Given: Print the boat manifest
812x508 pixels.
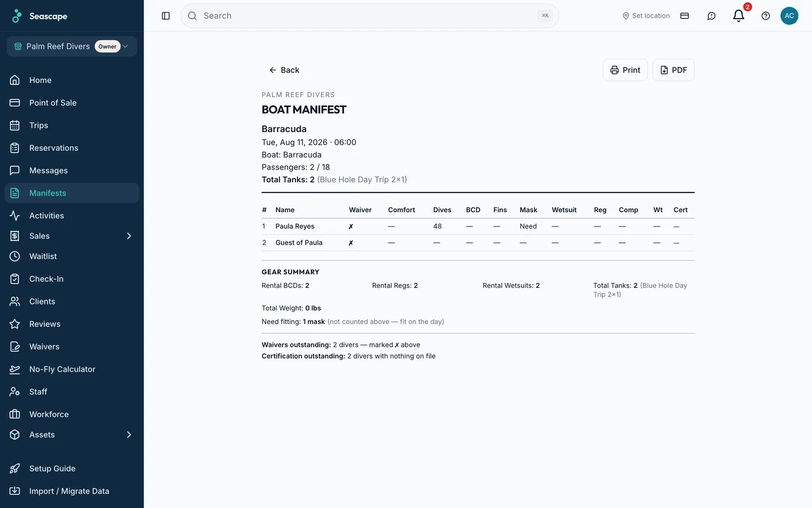Looking at the screenshot, I should (x=625, y=70).
